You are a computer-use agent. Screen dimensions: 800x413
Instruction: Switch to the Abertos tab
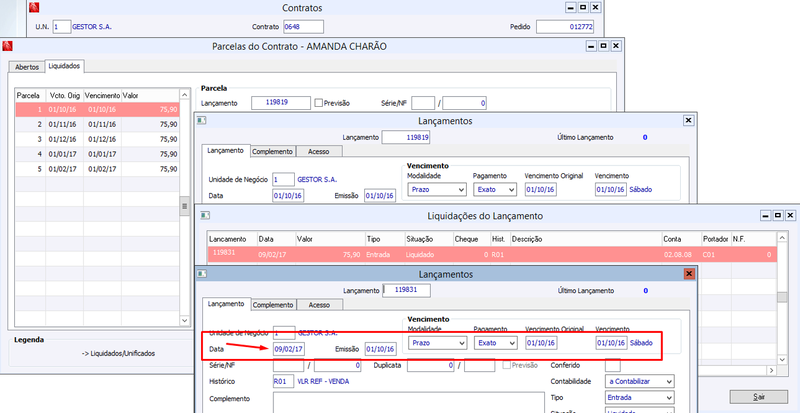point(27,67)
